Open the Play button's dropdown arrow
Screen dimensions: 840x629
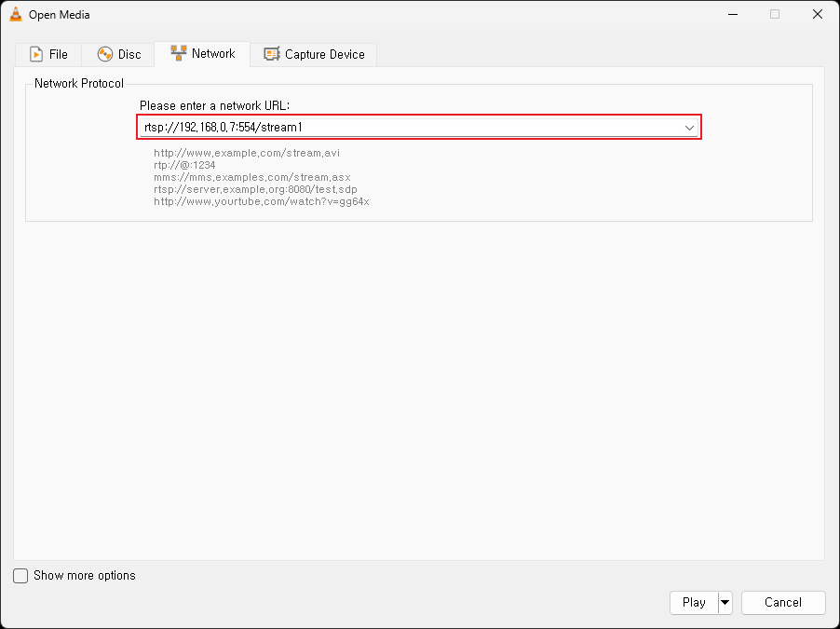(725, 603)
